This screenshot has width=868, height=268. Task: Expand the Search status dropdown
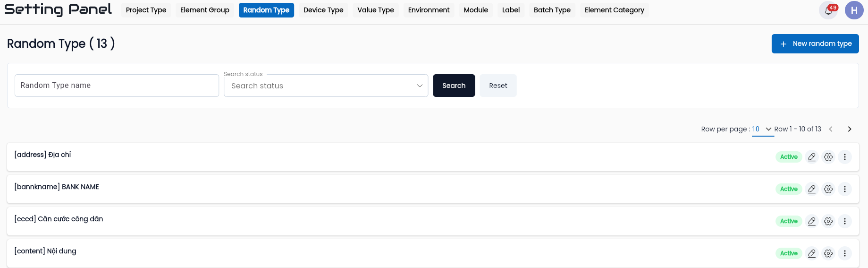(x=326, y=86)
